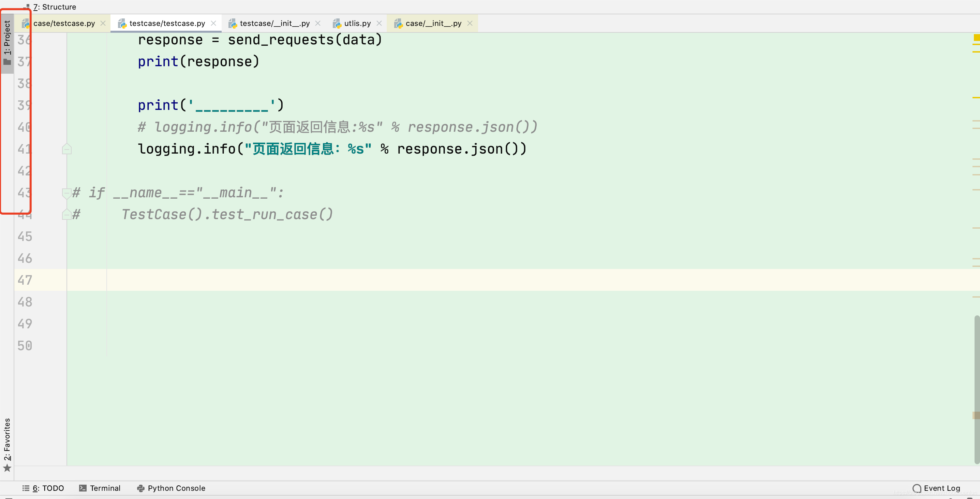Click the Terminal icon in bottom bar
Viewport: 980px width, 499px height.
pos(83,488)
